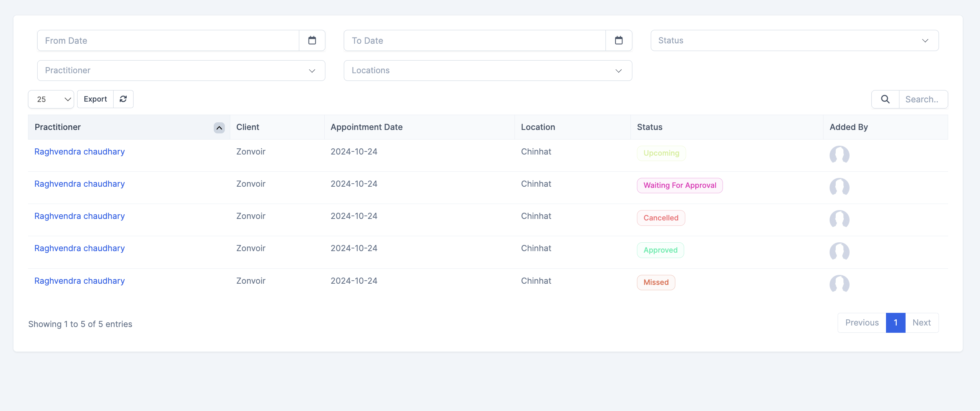Click inside the Search field

(x=922, y=99)
